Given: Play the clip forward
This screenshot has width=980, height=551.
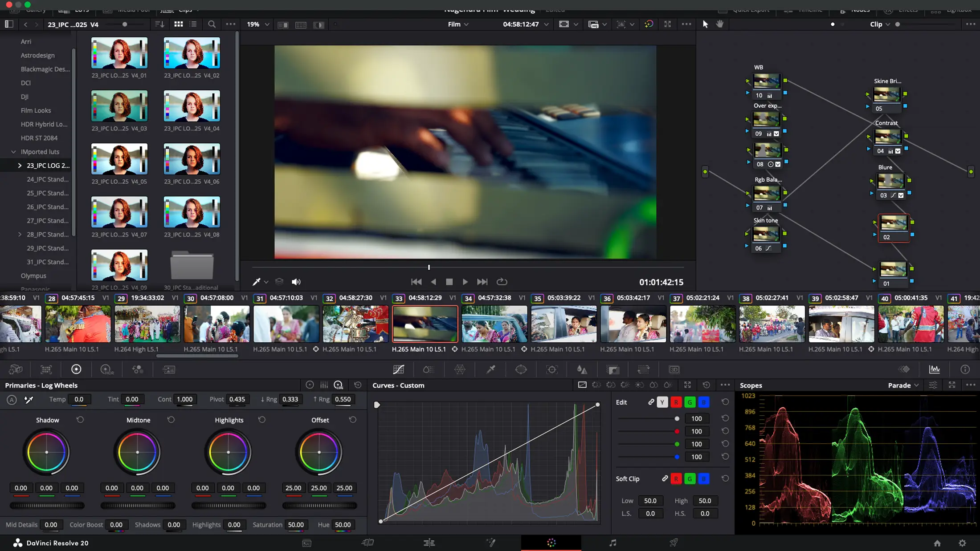Looking at the screenshot, I should pyautogui.click(x=465, y=282).
